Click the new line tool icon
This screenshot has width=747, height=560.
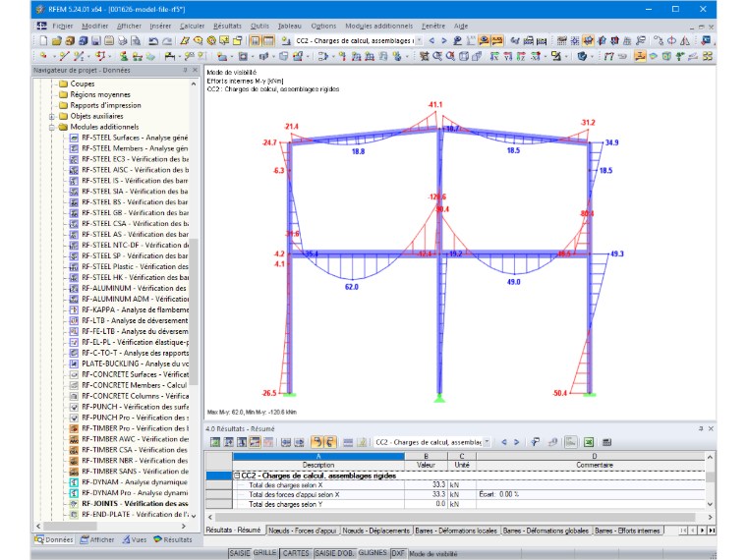click(x=64, y=56)
